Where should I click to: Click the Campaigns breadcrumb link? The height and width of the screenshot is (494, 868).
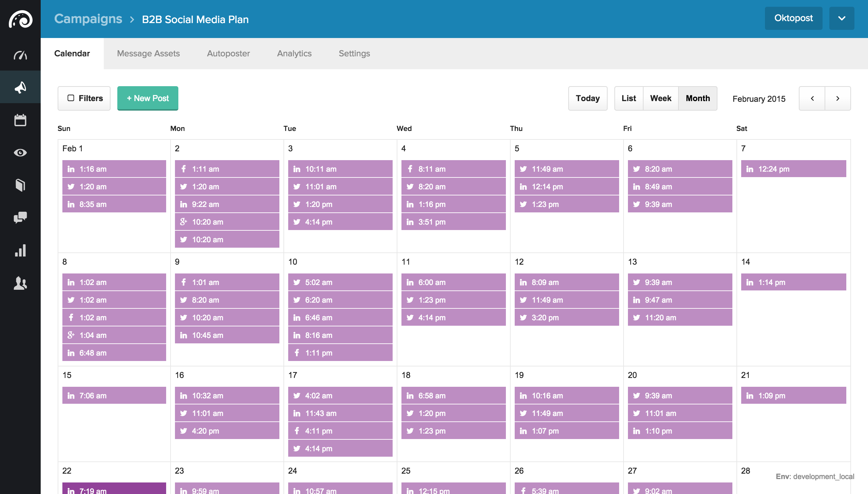[88, 19]
